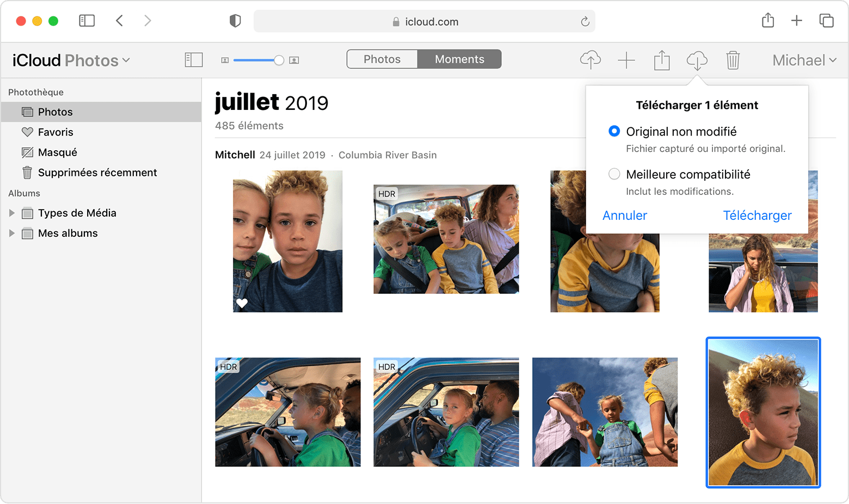This screenshot has height=504, width=849.
Task: Click the Supprimées récemment trash entry
Action: tap(97, 172)
